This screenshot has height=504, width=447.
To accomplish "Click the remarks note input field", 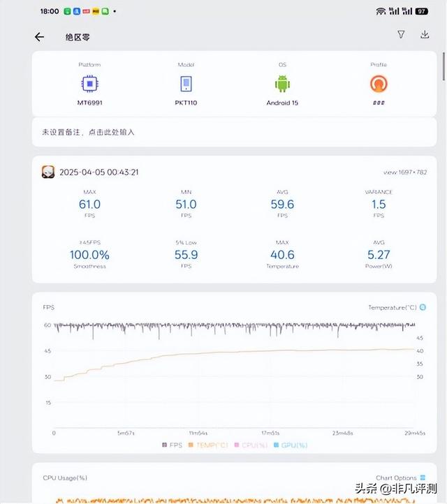I will click(x=234, y=132).
